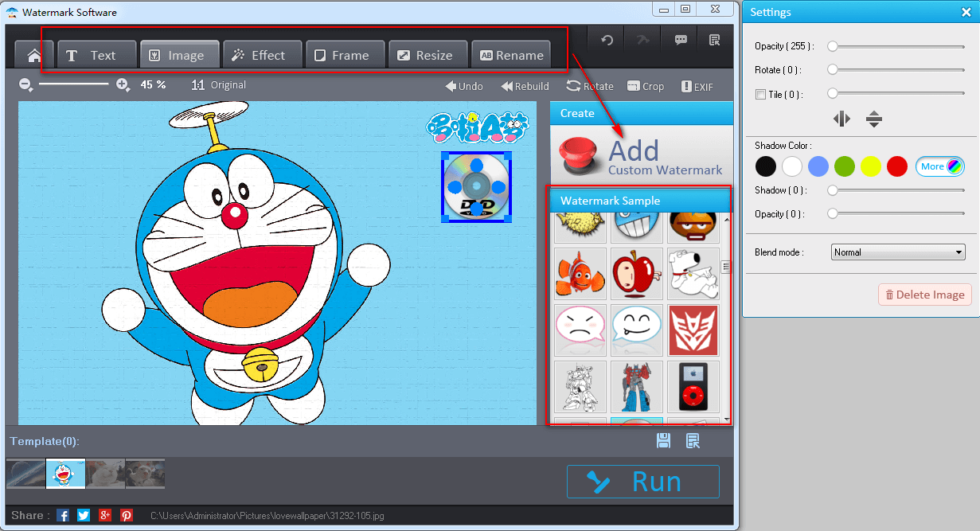Open the Blend mode dropdown

click(898, 252)
